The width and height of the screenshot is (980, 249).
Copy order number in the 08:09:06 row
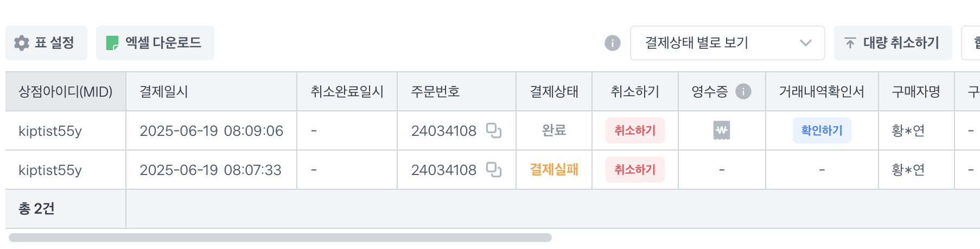tap(494, 130)
